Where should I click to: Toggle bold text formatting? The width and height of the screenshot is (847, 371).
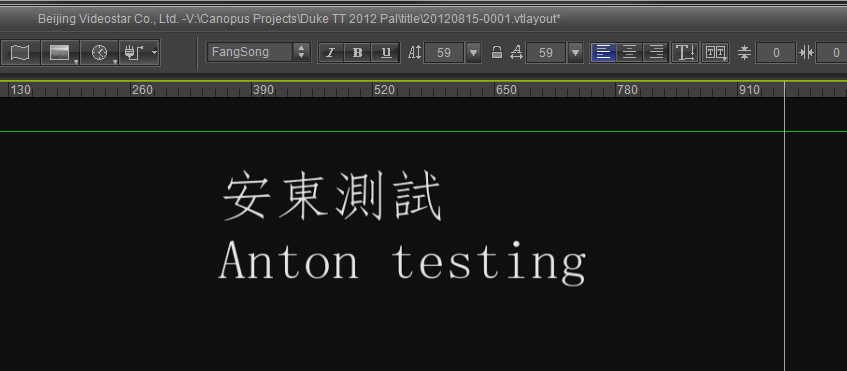358,52
